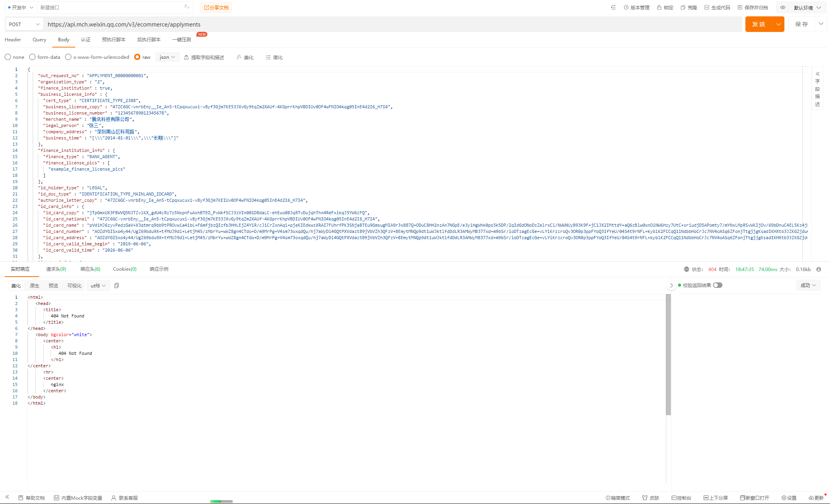This screenshot has height=504, width=830.
Task: Click the 美化 beautify wand icon
Action: point(239,57)
